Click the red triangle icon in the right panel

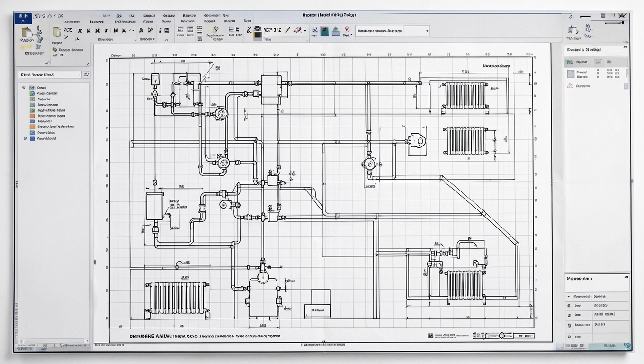tap(570, 86)
